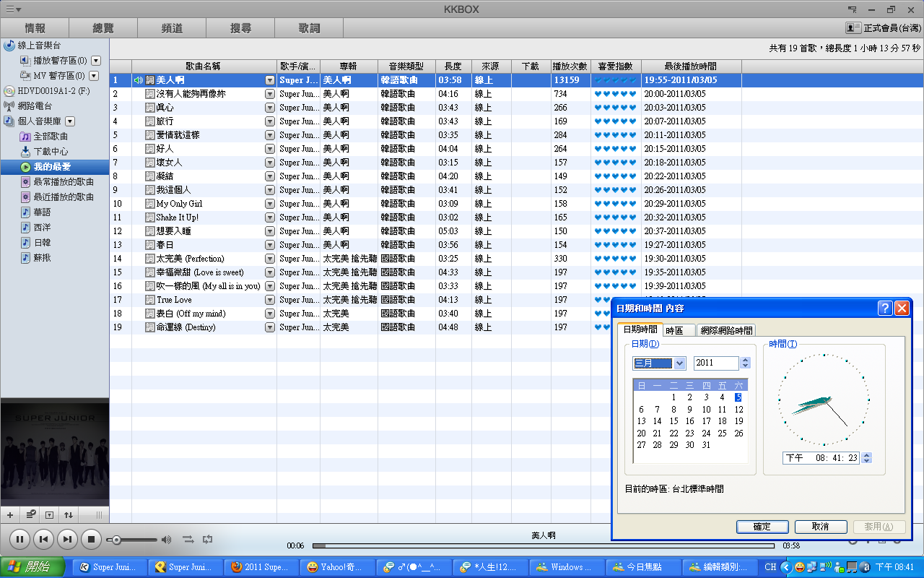Skip to the next track

tap(67, 538)
